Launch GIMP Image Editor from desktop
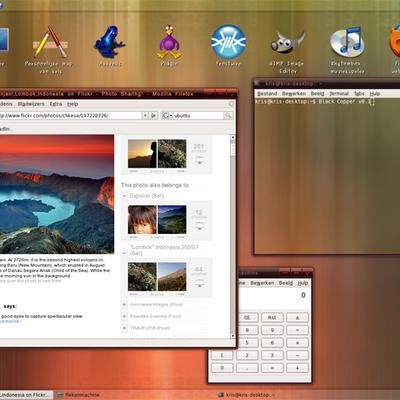This screenshot has height=400, width=400. [x=287, y=50]
